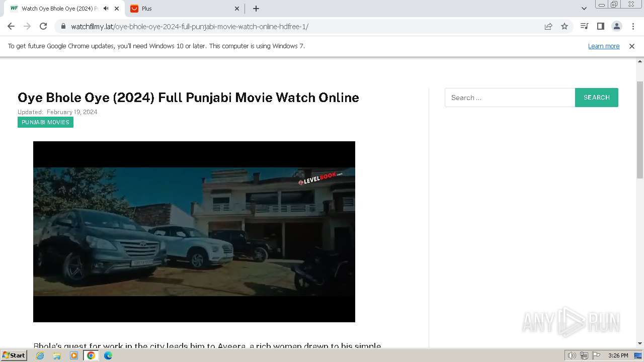
Task: Open Chrome profile avatar menu
Action: (616, 26)
